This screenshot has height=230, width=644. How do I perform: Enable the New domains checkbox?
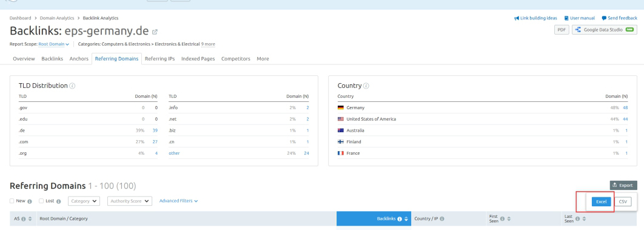pyautogui.click(x=12, y=201)
